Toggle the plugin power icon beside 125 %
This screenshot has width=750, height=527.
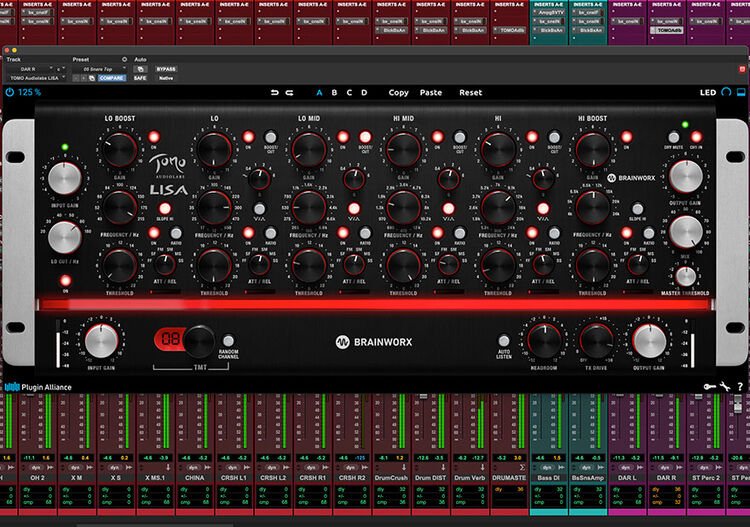click(x=10, y=92)
